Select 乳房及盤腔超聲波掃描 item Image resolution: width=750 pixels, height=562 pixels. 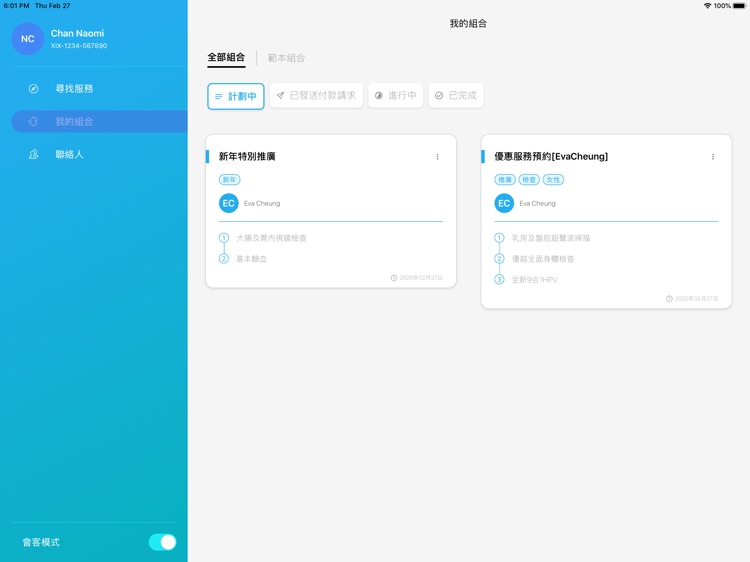click(551, 238)
